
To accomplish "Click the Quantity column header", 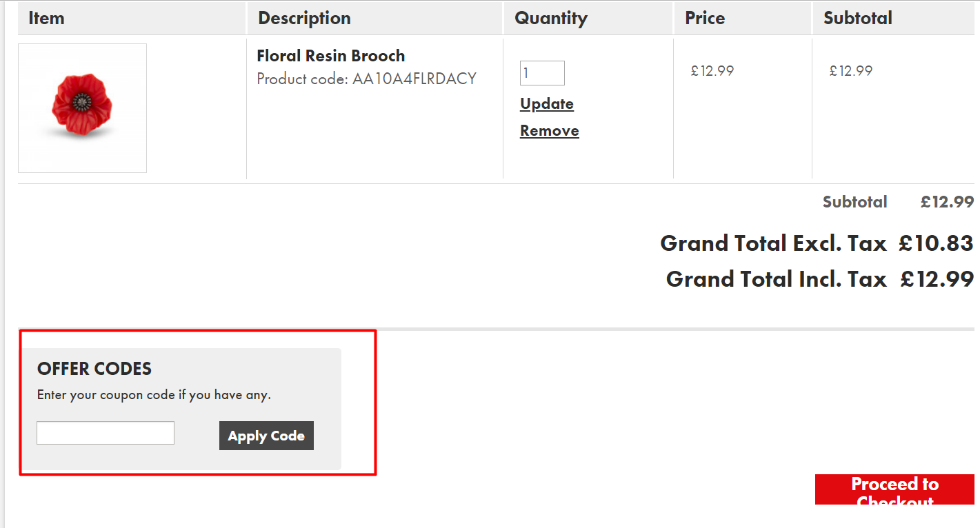I will point(551,18).
